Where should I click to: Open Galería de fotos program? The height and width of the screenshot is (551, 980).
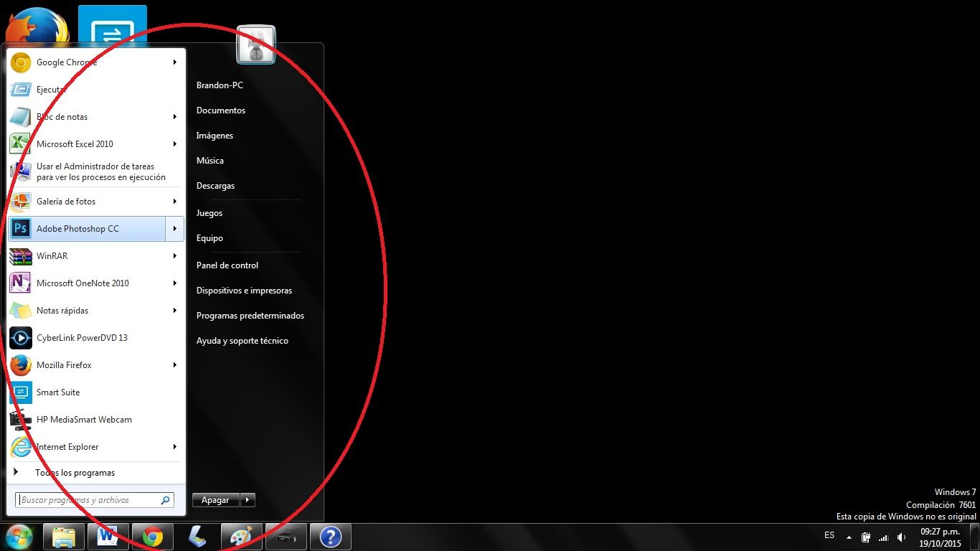[96, 202]
